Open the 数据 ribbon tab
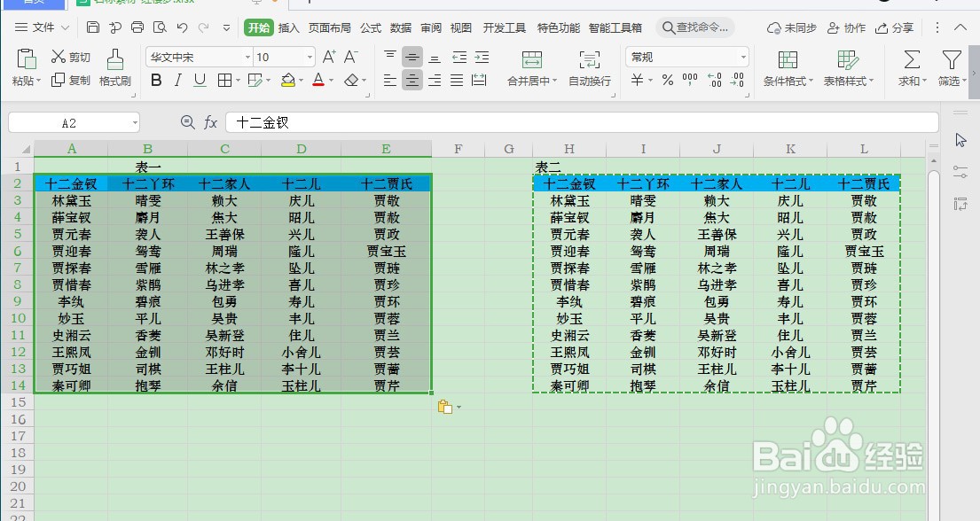The height and width of the screenshot is (521, 980). click(x=401, y=27)
